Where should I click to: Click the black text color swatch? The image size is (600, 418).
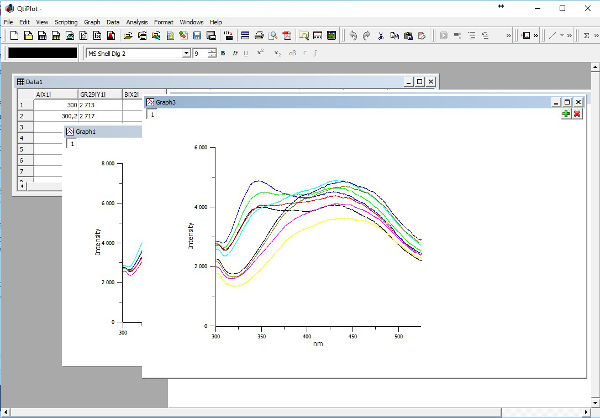click(x=41, y=53)
